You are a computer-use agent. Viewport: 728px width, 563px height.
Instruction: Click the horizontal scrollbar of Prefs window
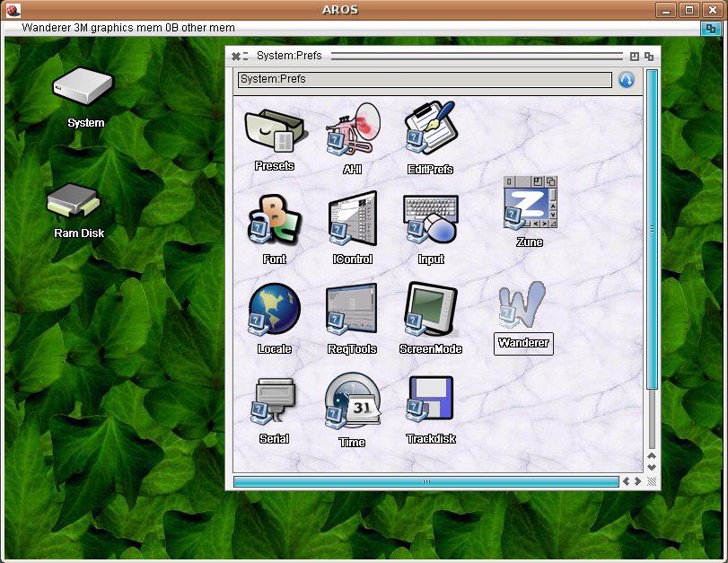pos(425,481)
